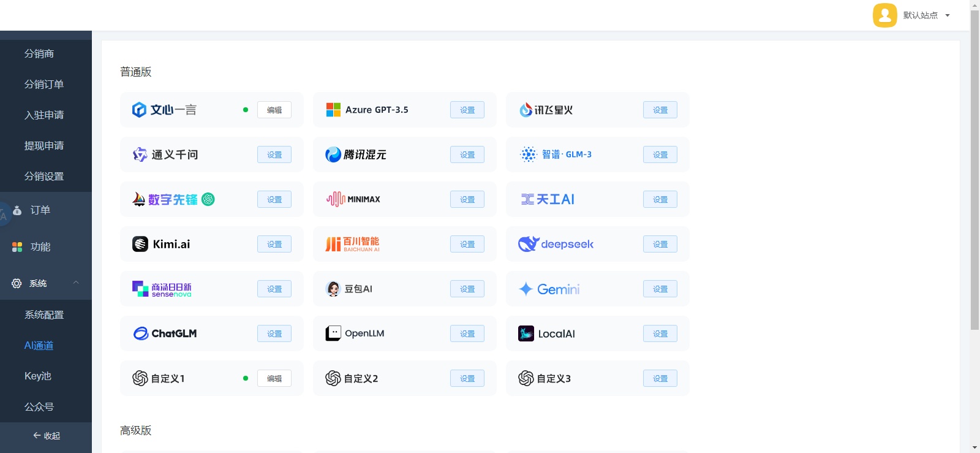The width and height of the screenshot is (980, 453).
Task: Click 设置 for ChatGLM
Action: (x=274, y=333)
